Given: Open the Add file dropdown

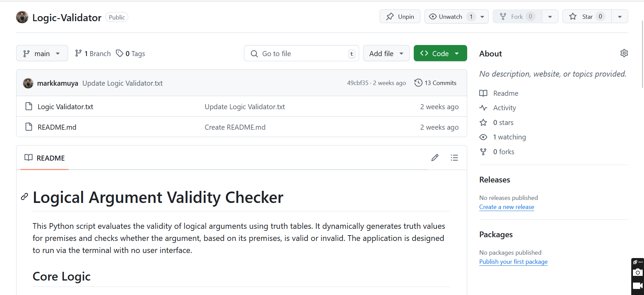Looking at the screenshot, I should [386, 53].
